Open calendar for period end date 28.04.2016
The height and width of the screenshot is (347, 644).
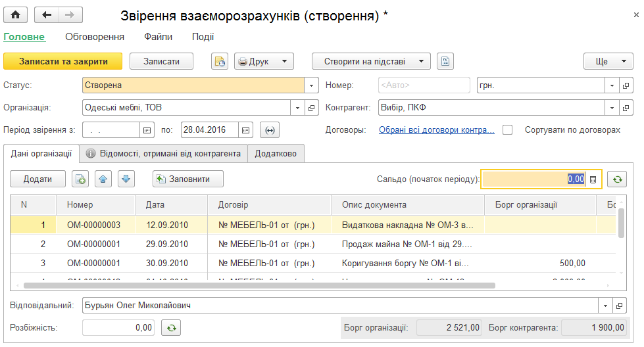tap(245, 130)
